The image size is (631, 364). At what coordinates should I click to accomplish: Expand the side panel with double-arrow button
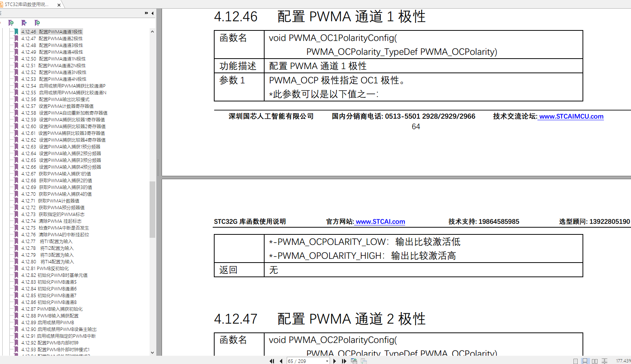(146, 13)
